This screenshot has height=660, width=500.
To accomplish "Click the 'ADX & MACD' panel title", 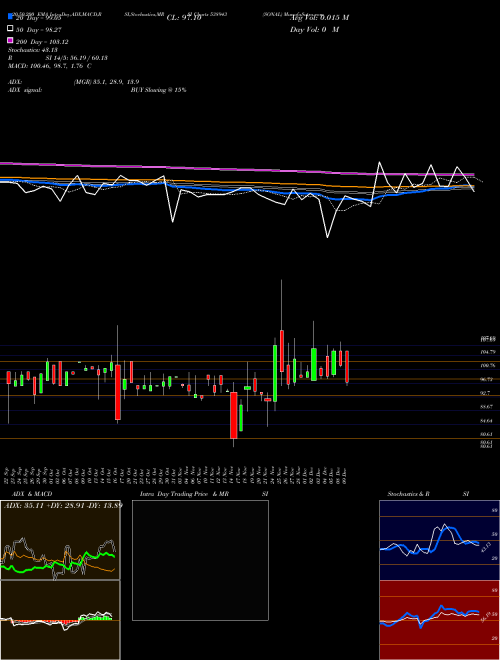I will (32, 494).
